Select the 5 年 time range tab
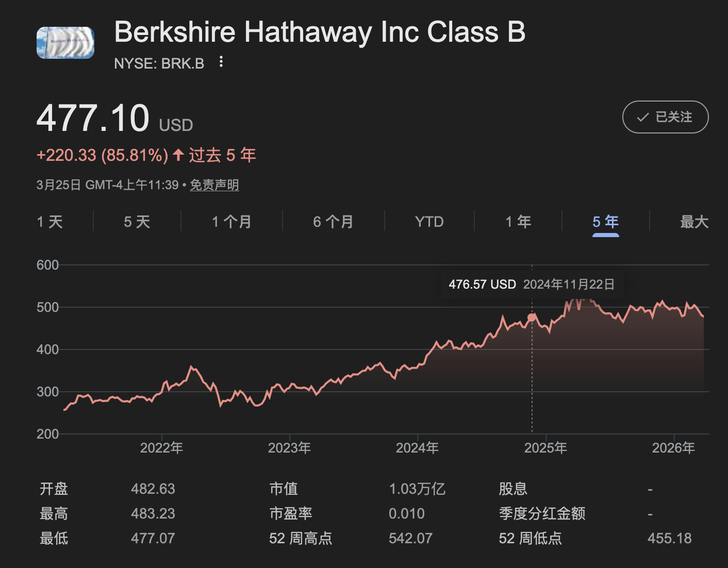The image size is (728, 568). click(x=605, y=222)
